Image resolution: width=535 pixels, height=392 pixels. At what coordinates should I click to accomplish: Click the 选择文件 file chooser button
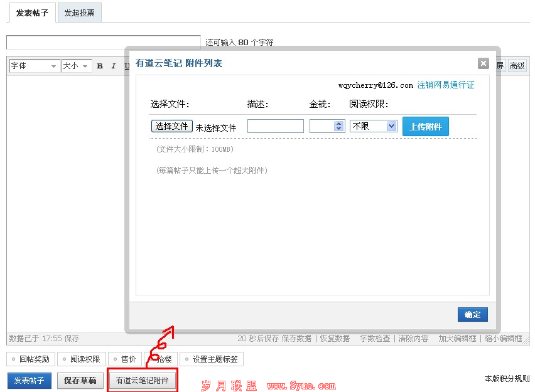(172, 126)
